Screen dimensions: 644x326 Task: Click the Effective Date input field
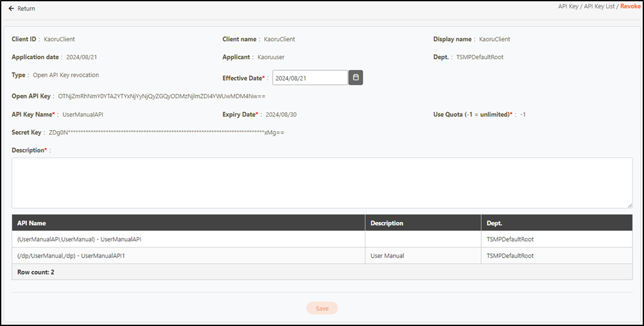[310, 78]
